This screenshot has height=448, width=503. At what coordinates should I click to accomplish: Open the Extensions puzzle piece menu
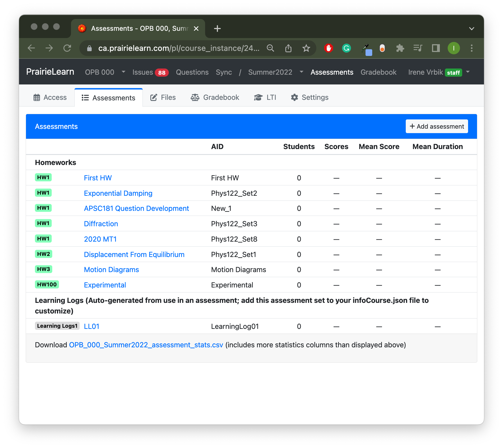click(x=400, y=48)
